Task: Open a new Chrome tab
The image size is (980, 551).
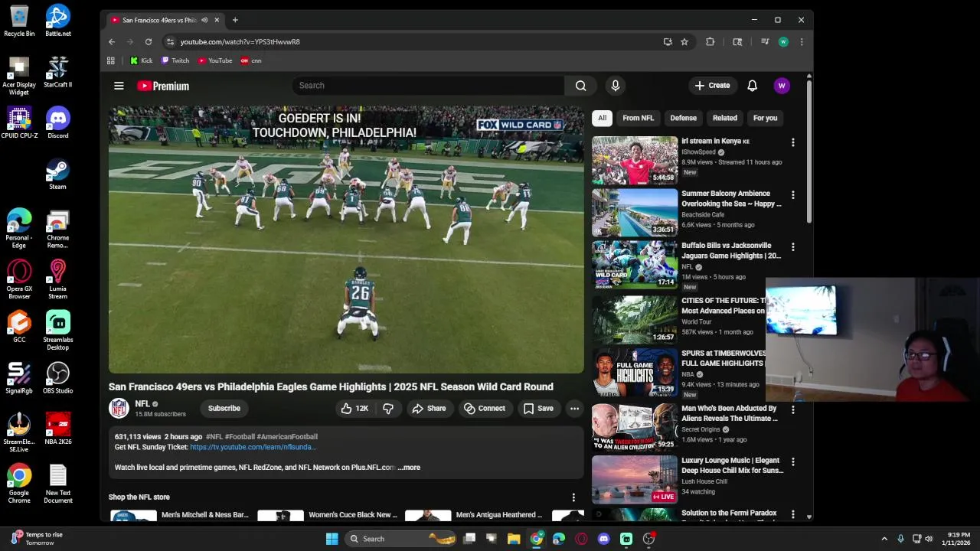Action: coord(235,20)
